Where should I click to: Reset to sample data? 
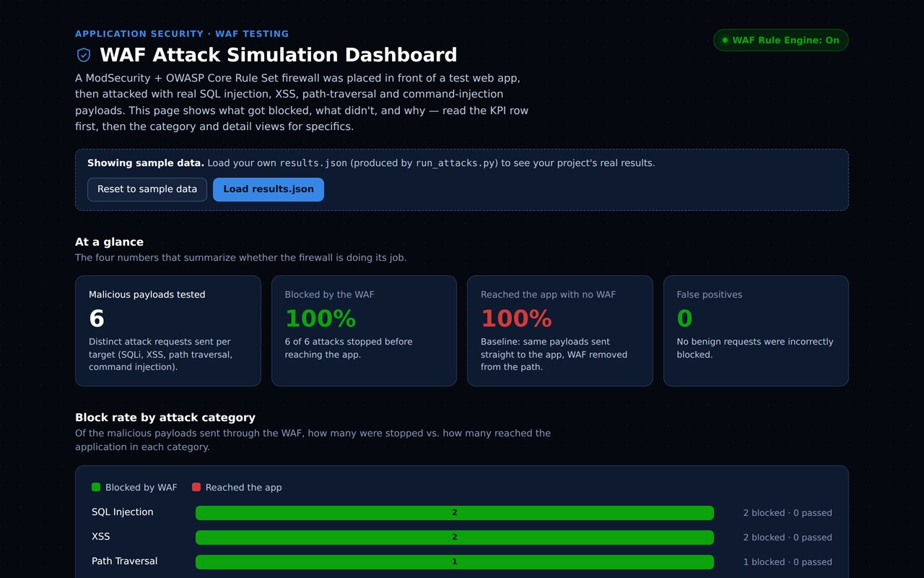(147, 189)
